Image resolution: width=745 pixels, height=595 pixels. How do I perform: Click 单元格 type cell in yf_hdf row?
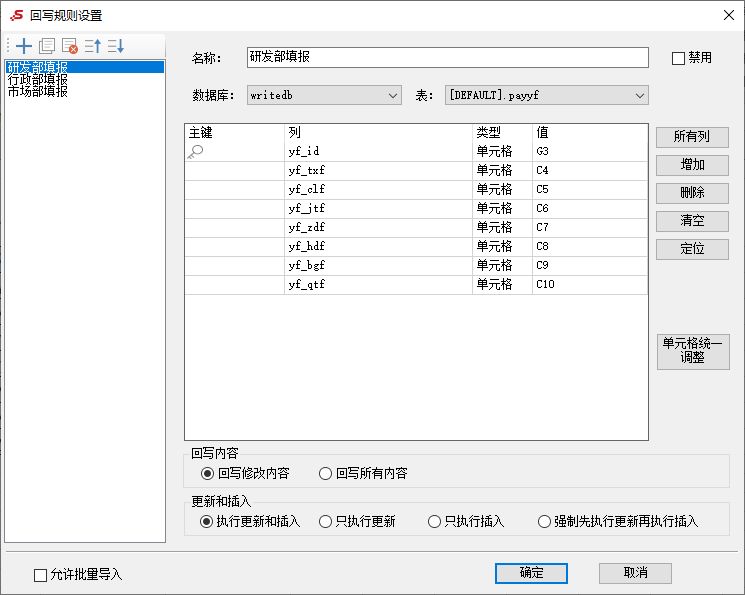502,247
